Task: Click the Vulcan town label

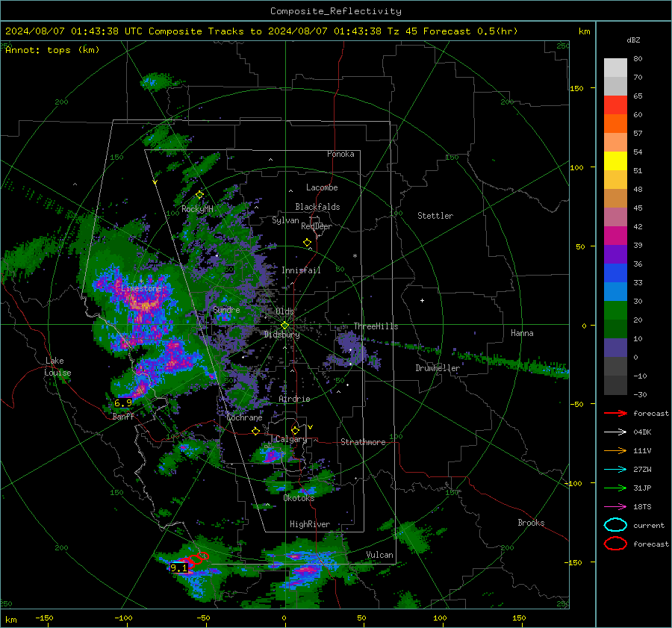Action: [379, 555]
